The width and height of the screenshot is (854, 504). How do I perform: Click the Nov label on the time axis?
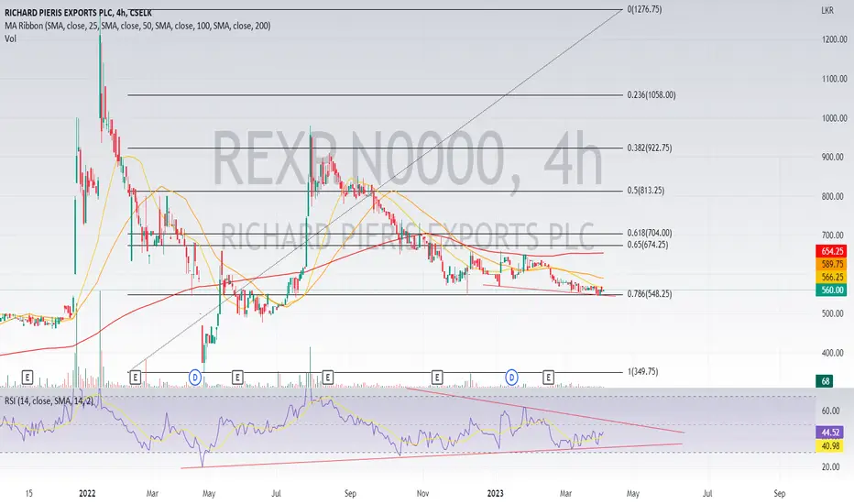422,493
